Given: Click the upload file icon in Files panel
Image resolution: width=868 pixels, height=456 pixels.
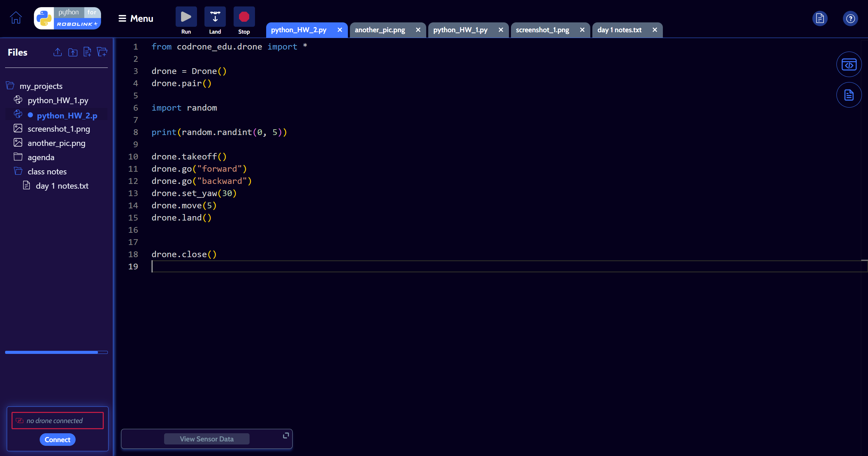Looking at the screenshot, I should tap(57, 52).
